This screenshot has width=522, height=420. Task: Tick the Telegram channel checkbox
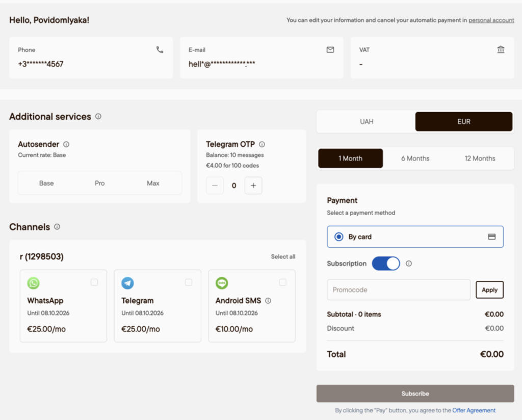[x=189, y=282]
